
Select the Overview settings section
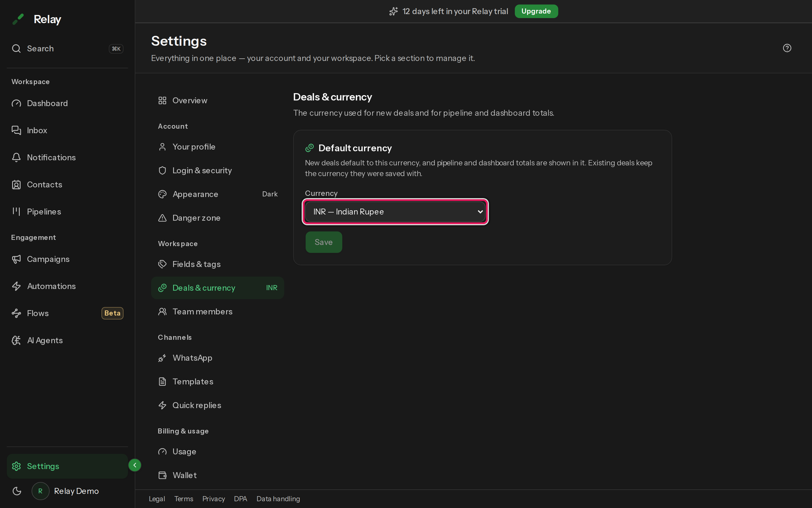[217, 100]
